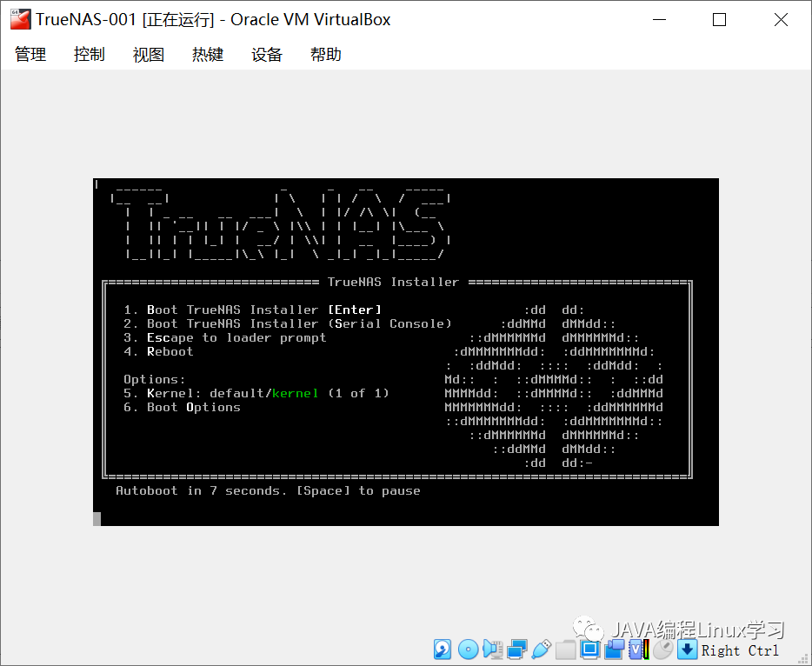Open the USB devices status icon

tap(541, 649)
